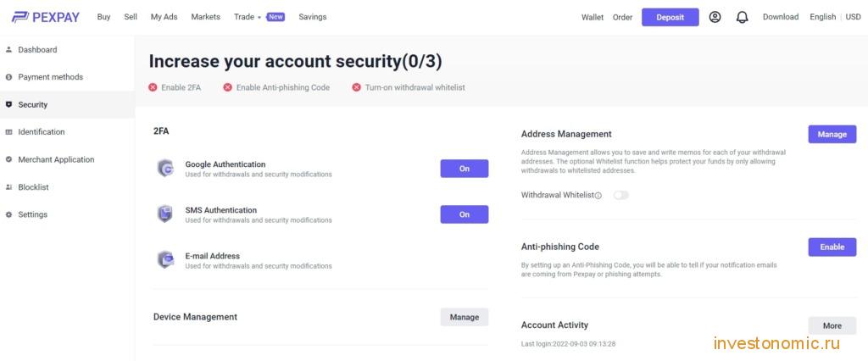Screen dimensions: 868x361
Task: Expand the Trade dropdown menu
Action: coord(247,17)
